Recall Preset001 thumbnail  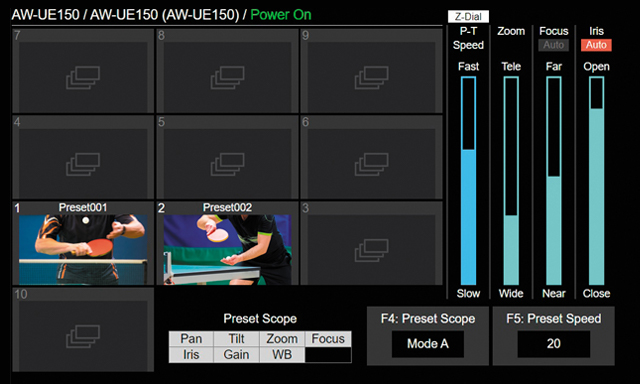[x=83, y=249]
